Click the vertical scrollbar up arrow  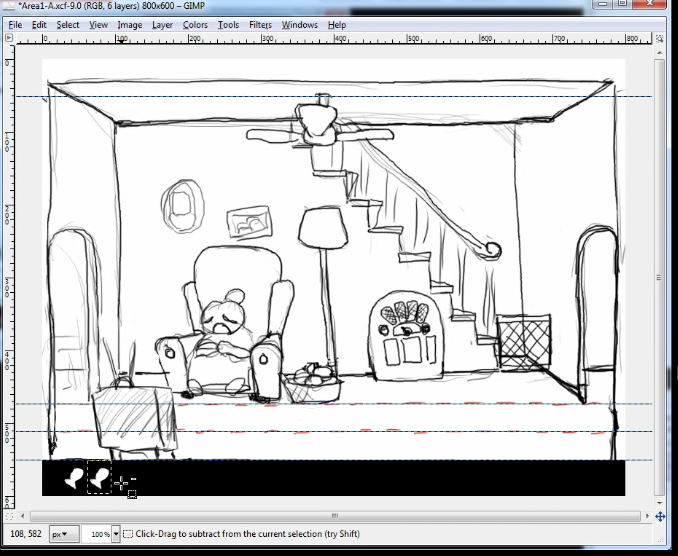tap(659, 52)
